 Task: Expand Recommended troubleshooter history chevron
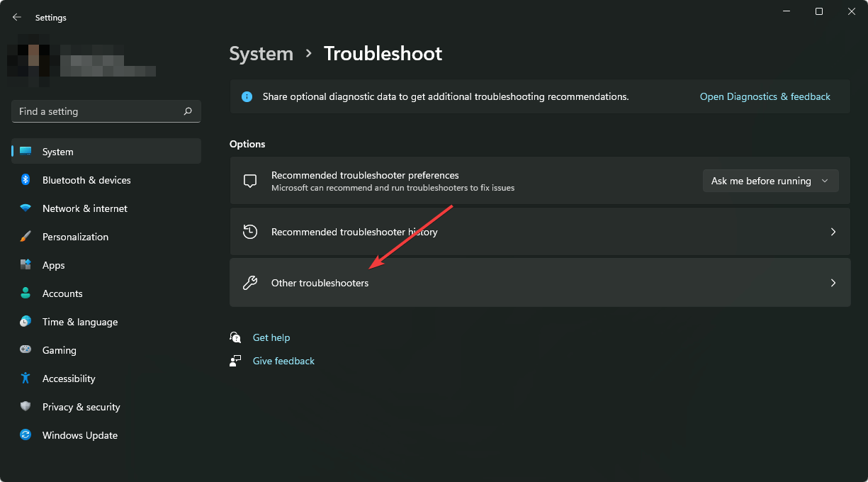833,232
